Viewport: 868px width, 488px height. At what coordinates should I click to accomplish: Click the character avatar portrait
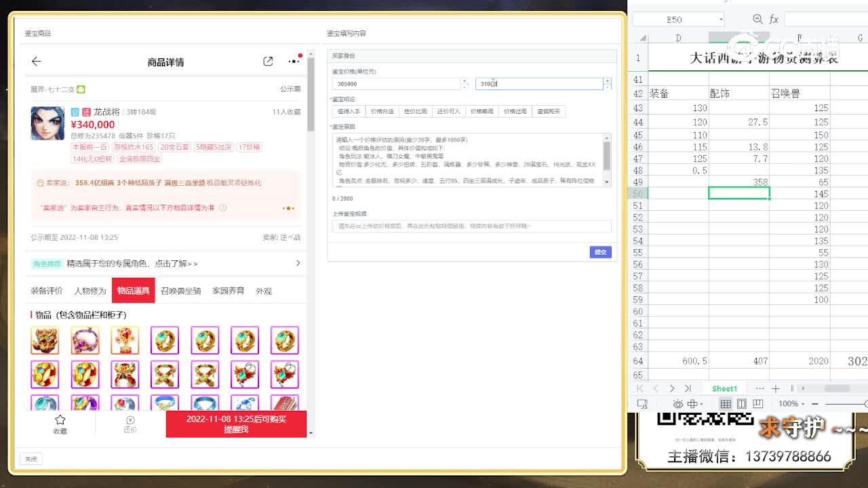tap(47, 123)
